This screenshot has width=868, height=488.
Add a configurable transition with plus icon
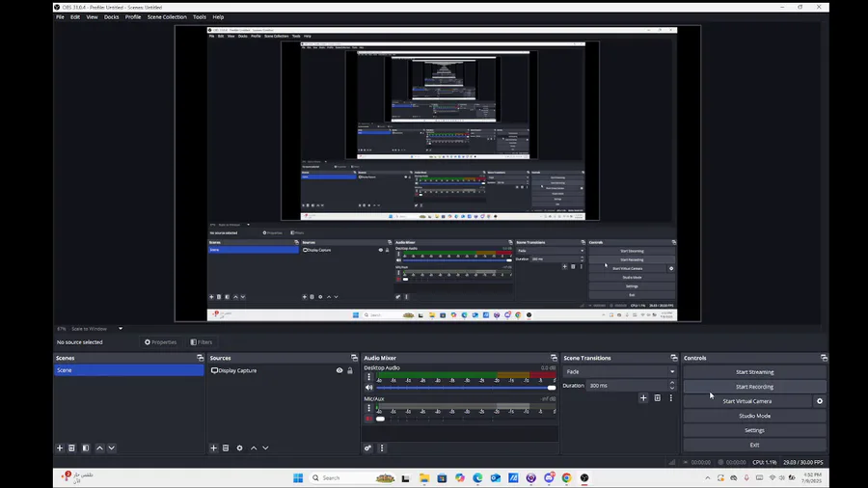[643, 397]
